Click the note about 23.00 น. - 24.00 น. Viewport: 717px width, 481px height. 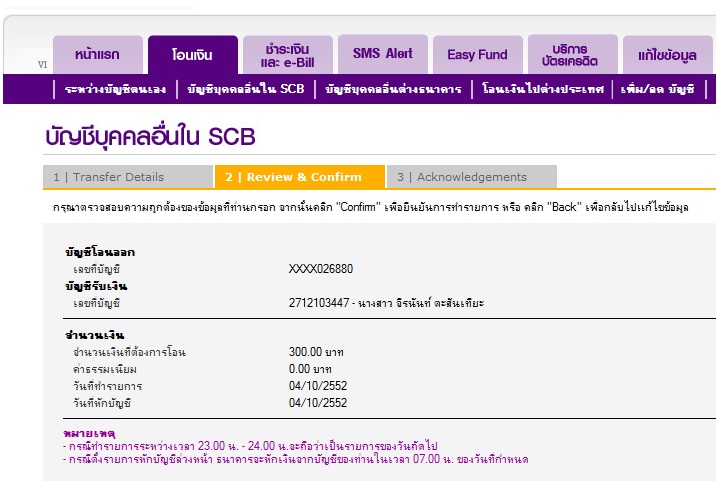coord(250,446)
